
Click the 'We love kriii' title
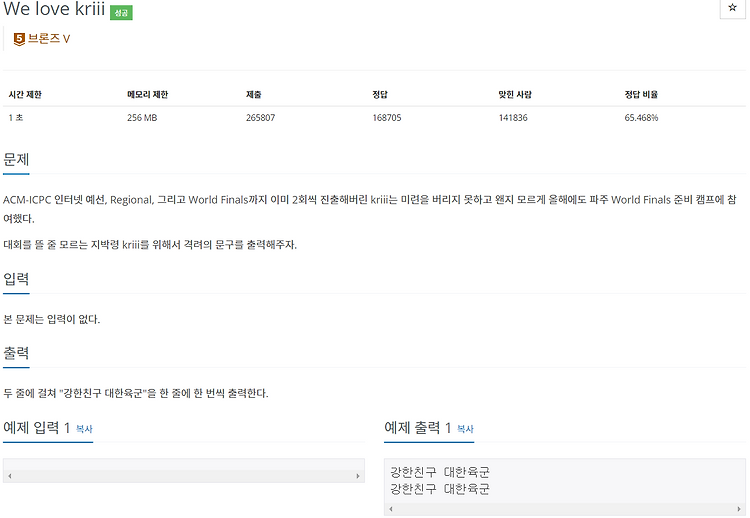(x=54, y=9)
